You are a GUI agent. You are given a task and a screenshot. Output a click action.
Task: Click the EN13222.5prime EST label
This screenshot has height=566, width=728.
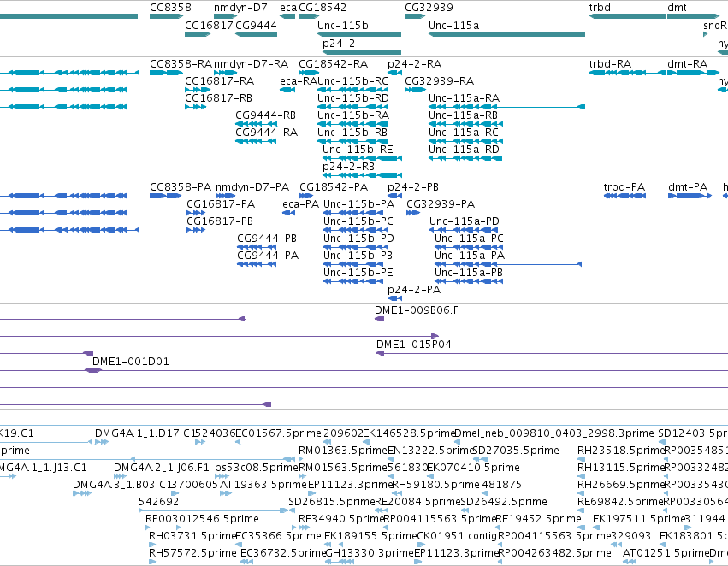click(x=430, y=451)
